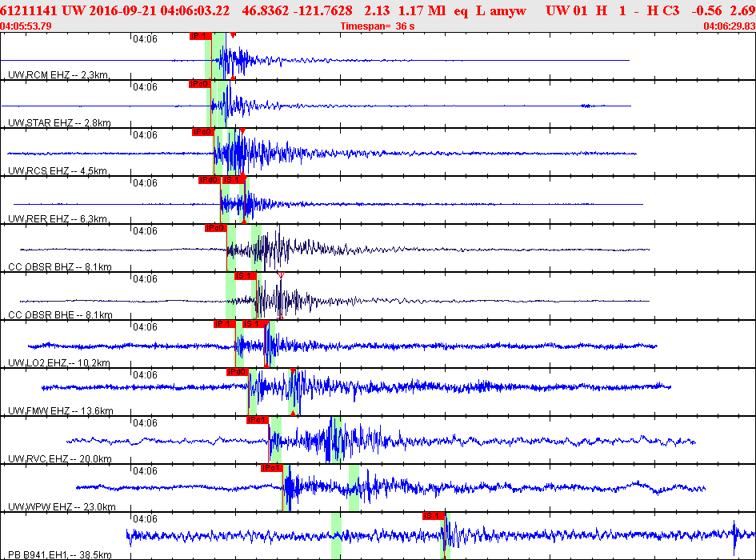Click the amyw analyst name in header
The width and height of the screenshot is (756, 560).
pos(508,11)
